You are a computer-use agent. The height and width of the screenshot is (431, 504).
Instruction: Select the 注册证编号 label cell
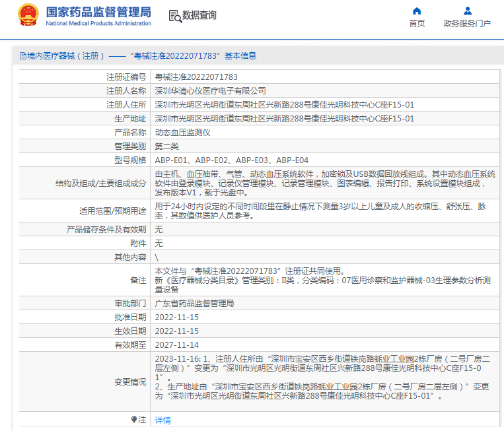(126, 77)
